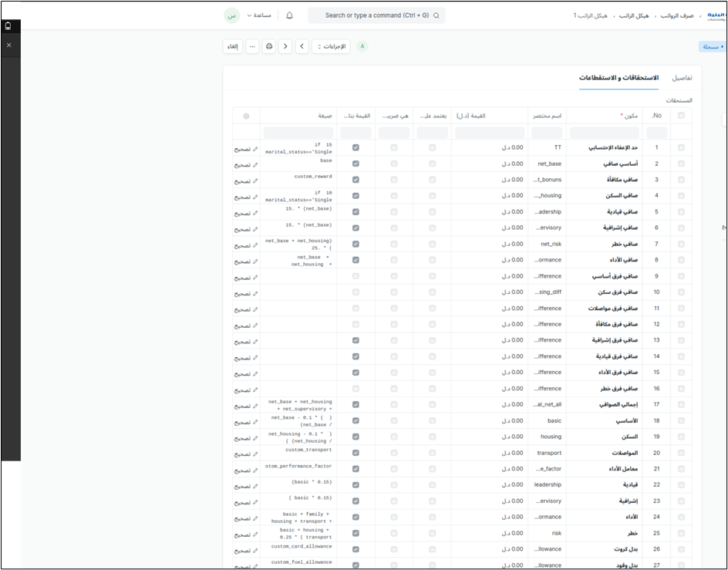
Task: Open the three-dots more options menu
Action: click(252, 46)
